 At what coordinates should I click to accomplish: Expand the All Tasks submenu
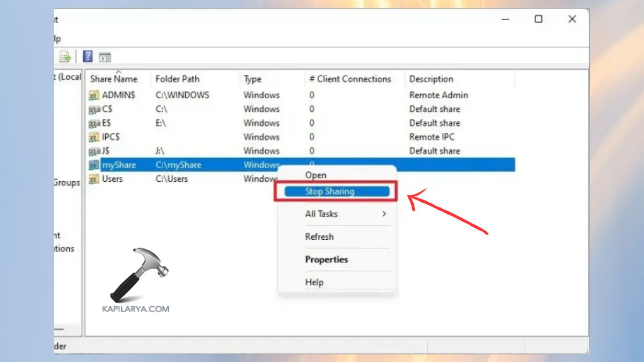321,214
